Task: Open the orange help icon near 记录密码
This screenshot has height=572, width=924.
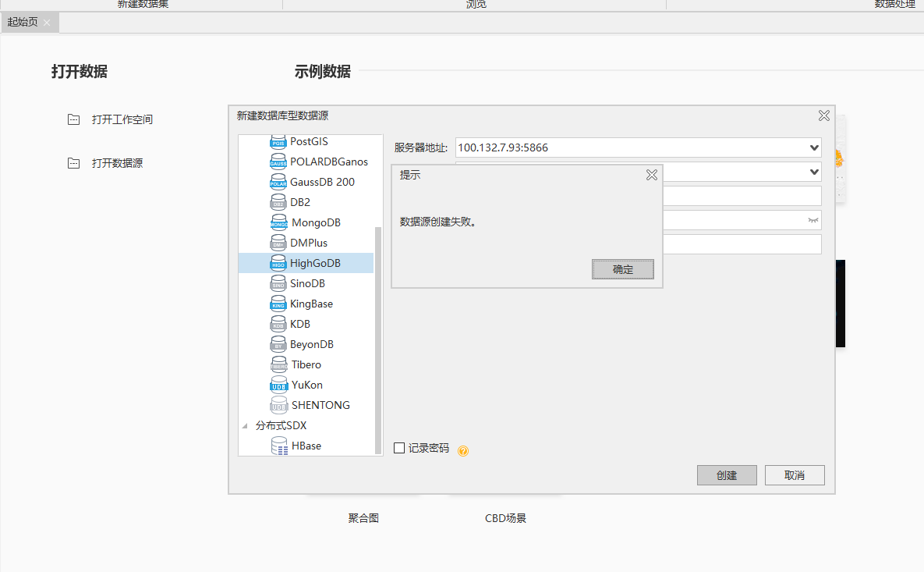Action: 463,451
